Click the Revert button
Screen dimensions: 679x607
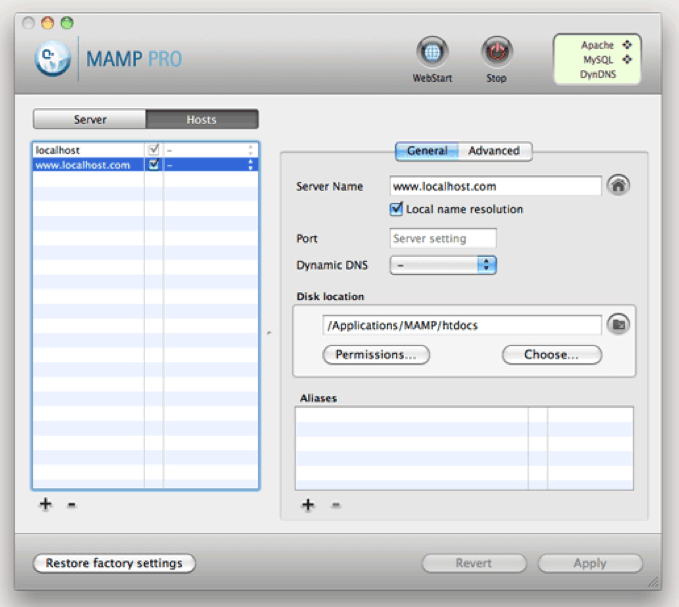tap(474, 563)
